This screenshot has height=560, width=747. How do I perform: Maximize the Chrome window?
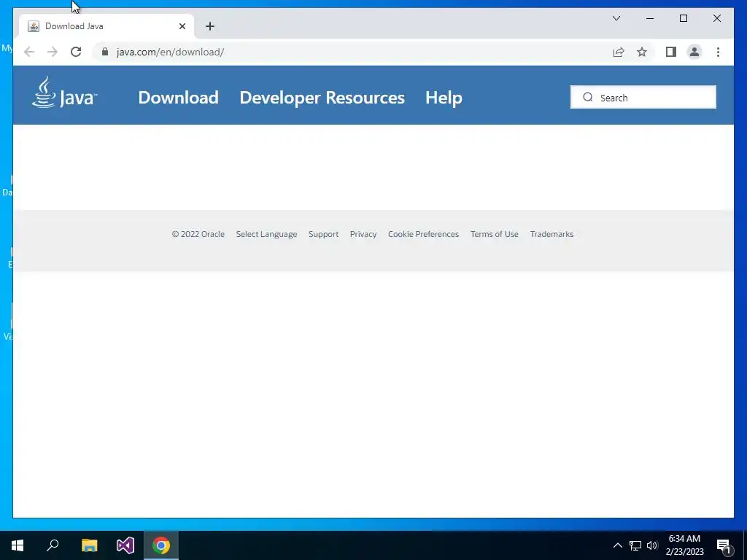tap(683, 18)
